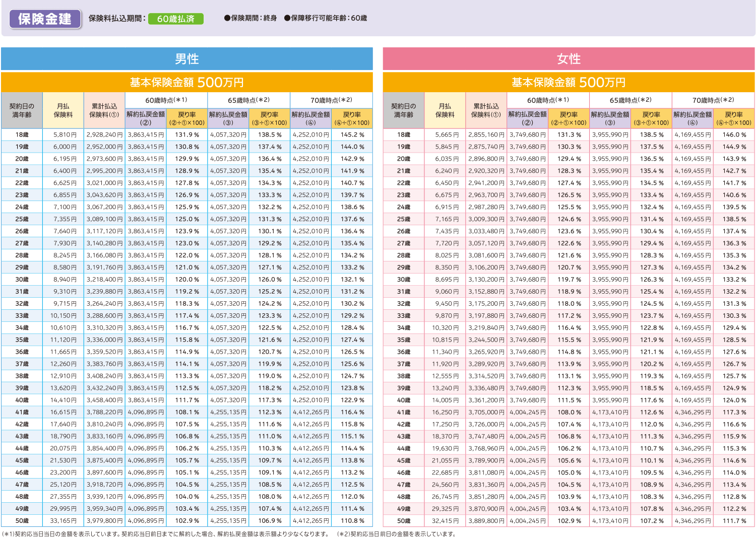This screenshot has width=756, height=539.
Task: Click male monthly premium 6,195円
Action: click(x=65, y=159)
